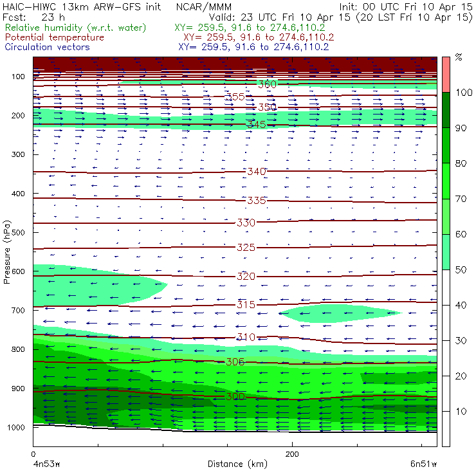The height and width of the screenshot is (476, 476).
Task: Click the 310 contour label
Action: click(246, 337)
